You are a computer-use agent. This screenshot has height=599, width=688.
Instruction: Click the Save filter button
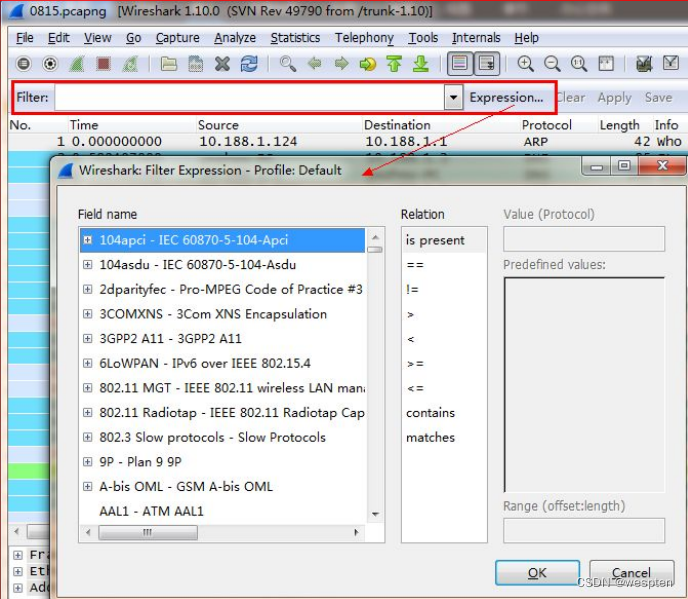[x=658, y=97]
